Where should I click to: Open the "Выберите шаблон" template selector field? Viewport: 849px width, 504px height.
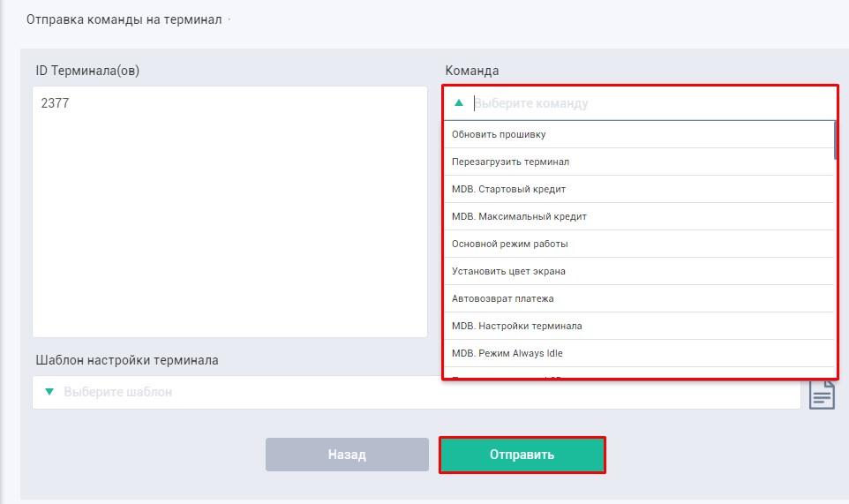(415, 392)
